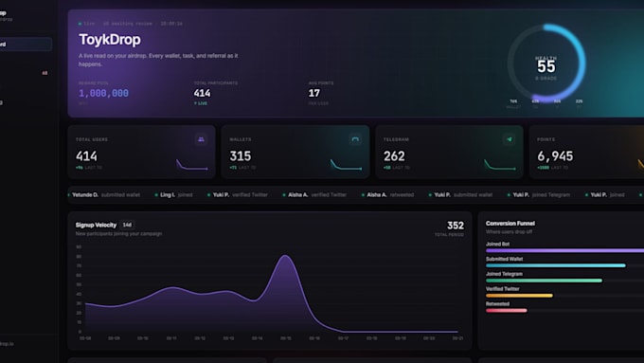
Task: Click the Conversion Funnel title
Action: click(510, 224)
